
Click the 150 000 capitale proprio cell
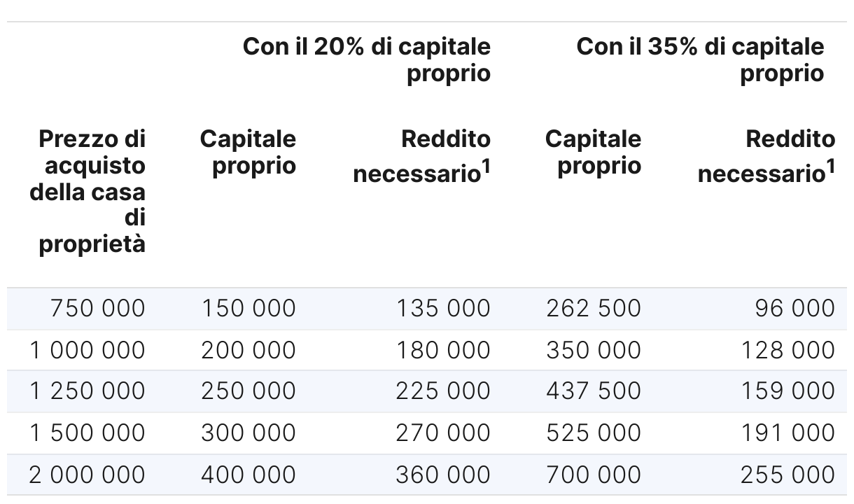[248, 308]
